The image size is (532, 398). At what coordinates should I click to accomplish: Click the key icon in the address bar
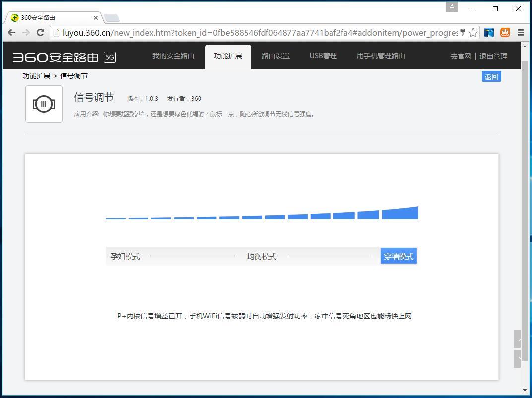(463, 32)
